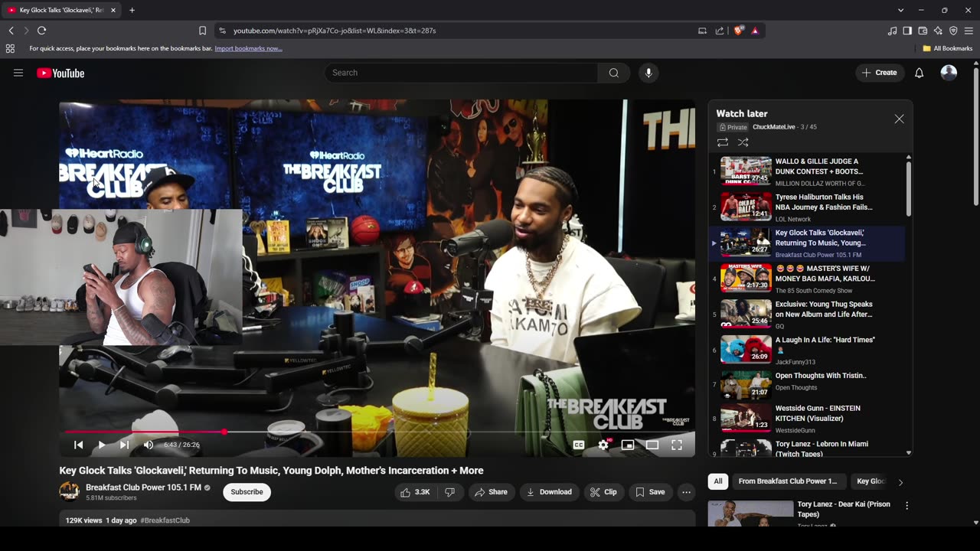Switch to theater mode
This screenshot has width=980, height=551.
click(652, 445)
